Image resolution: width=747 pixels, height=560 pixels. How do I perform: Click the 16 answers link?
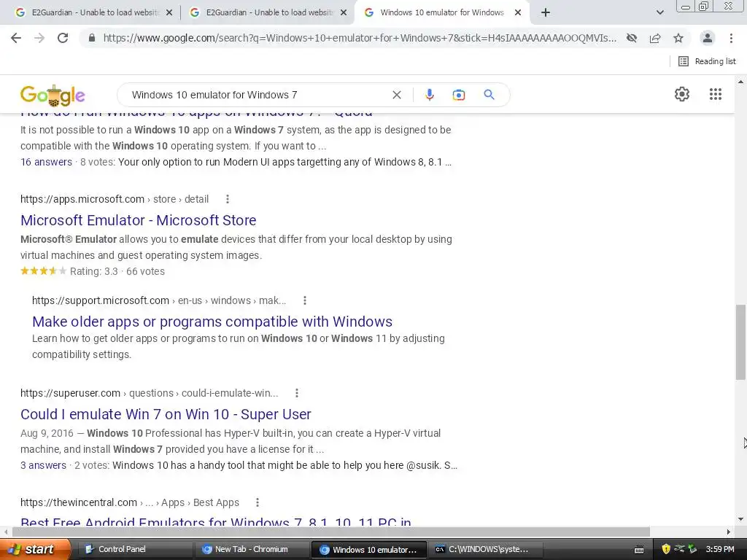46,162
